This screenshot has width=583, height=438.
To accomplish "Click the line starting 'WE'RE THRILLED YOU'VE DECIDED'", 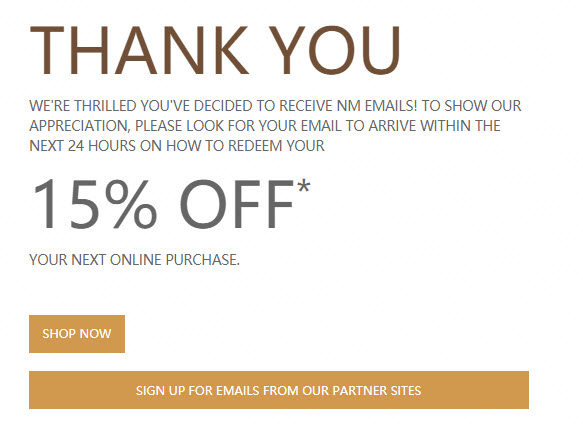I will tap(275, 106).
